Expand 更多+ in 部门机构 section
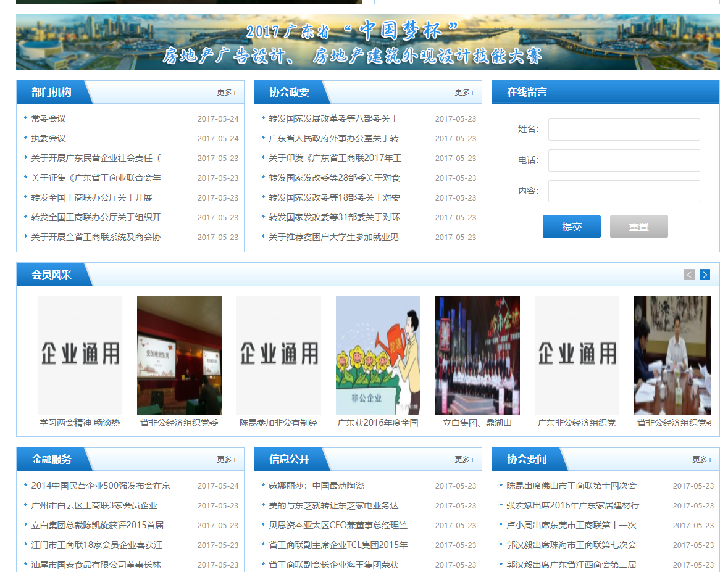Image resolution: width=728 pixels, height=572 pixels. point(227,93)
